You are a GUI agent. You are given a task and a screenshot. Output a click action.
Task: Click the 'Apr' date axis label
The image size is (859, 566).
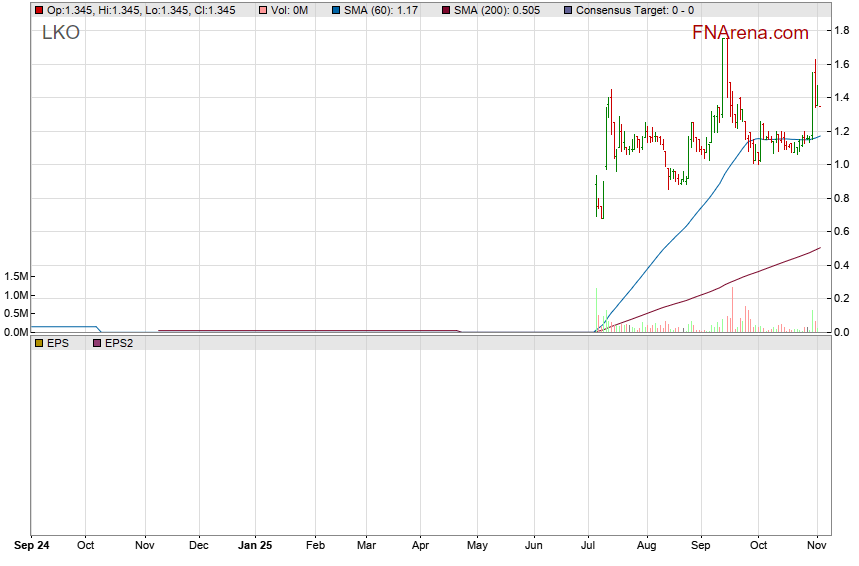[x=421, y=546]
